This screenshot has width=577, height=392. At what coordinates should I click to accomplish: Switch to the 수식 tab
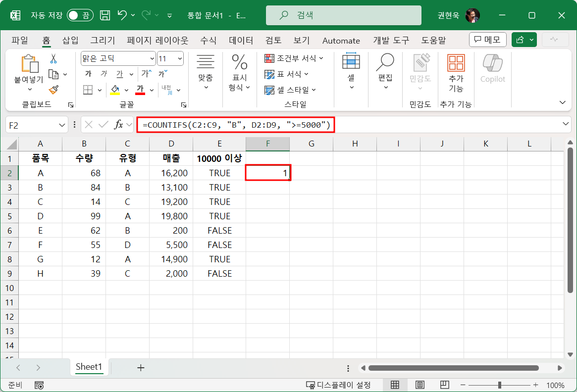tap(209, 41)
